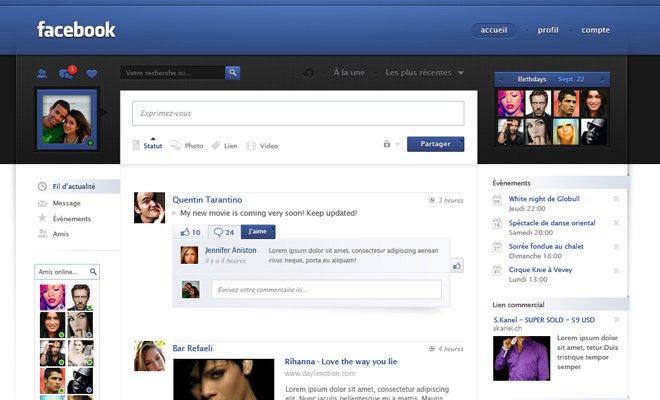Open White night de Globull event
660x400 pixels.
(x=544, y=199)
